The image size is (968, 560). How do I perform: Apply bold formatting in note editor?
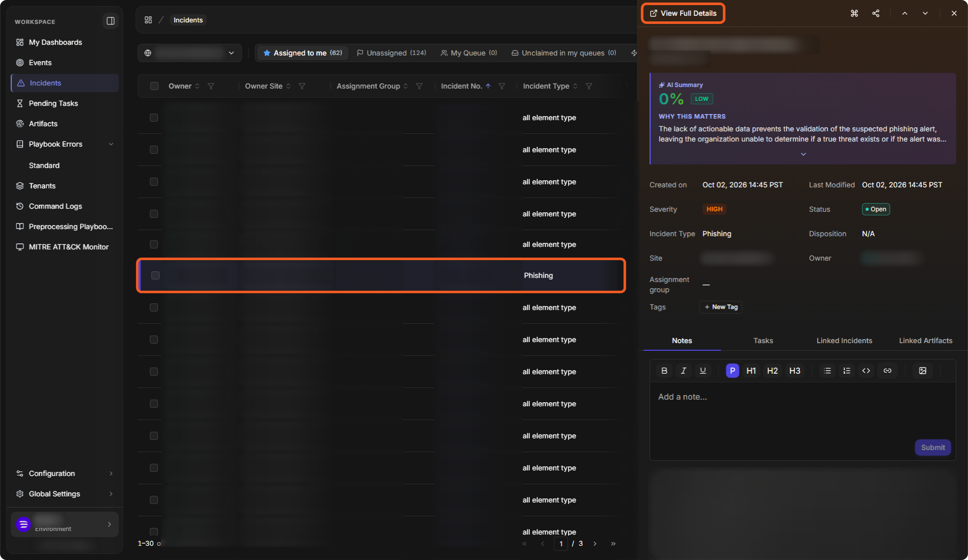tap(664, 371)
